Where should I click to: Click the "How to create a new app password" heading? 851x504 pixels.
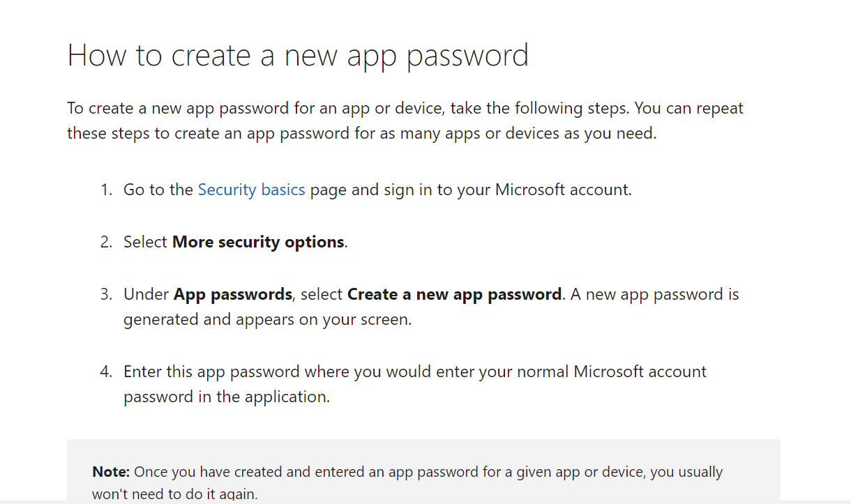[298, 56]
